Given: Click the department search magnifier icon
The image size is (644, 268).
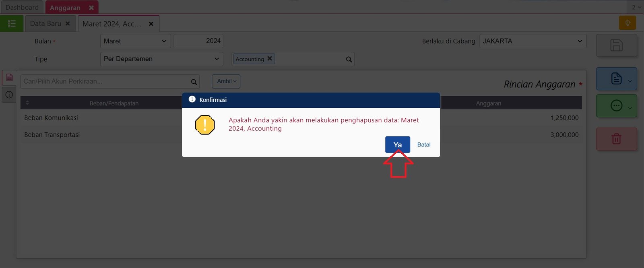Looking at the screenshot, I should (349, 60).
